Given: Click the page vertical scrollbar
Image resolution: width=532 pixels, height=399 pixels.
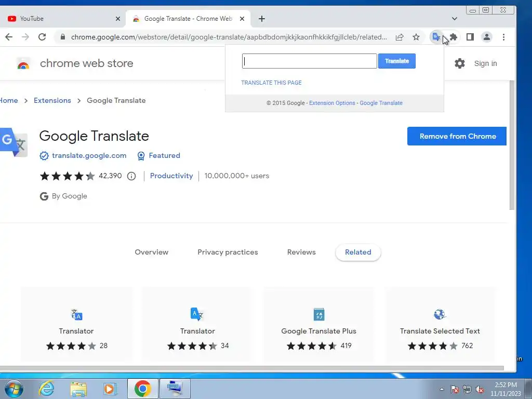Looking at the screenshot, I should [512, 145].
